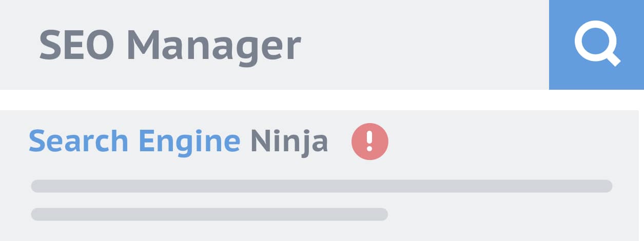Screen dimensions: 644x241
Task: Click the word "Search" in result heading
Action: point(78,142)
